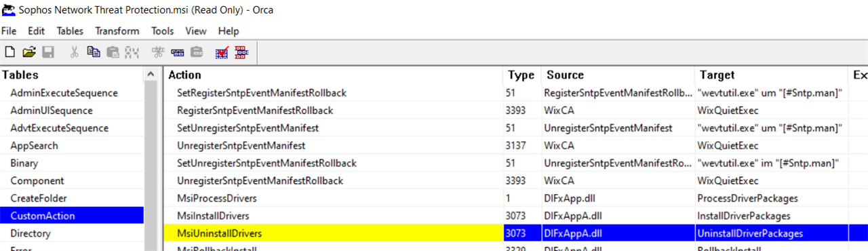
Task: Select the UnregisterSntpEventManifest action cell
Action: click(x=333, y=146)
